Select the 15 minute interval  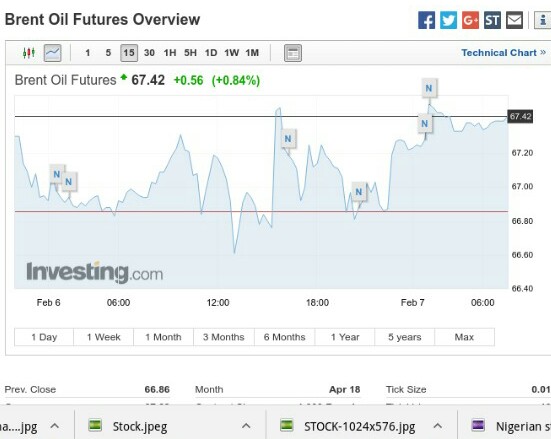tap(129, 53)
